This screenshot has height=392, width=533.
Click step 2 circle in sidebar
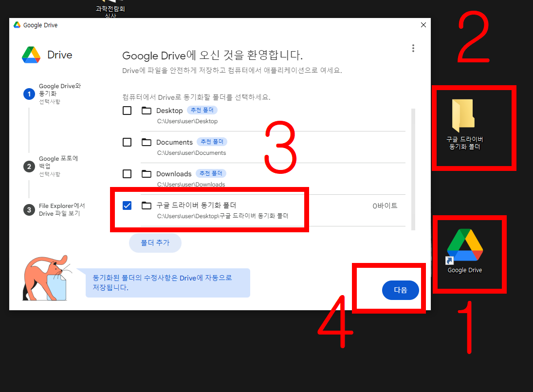point(29,167)
